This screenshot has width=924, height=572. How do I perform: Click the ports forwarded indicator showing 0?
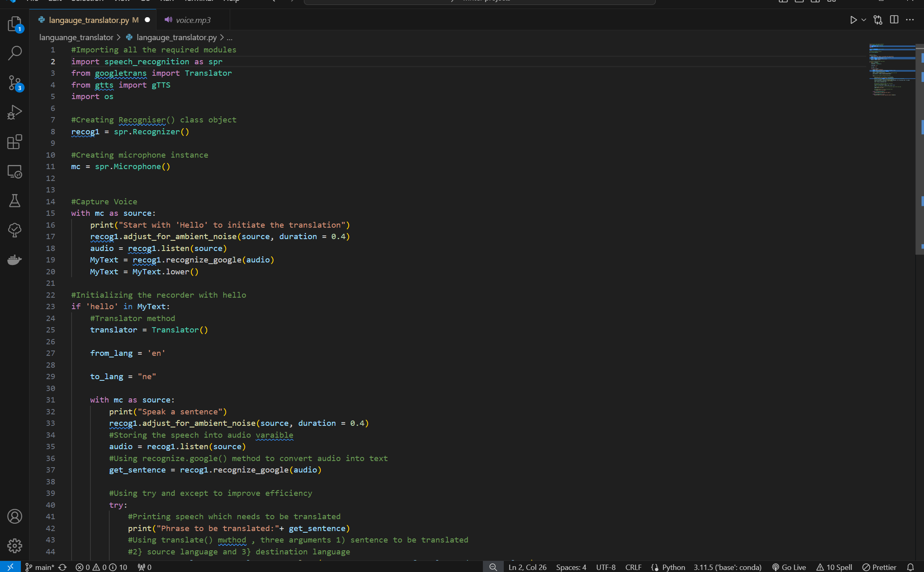(145, 567)
